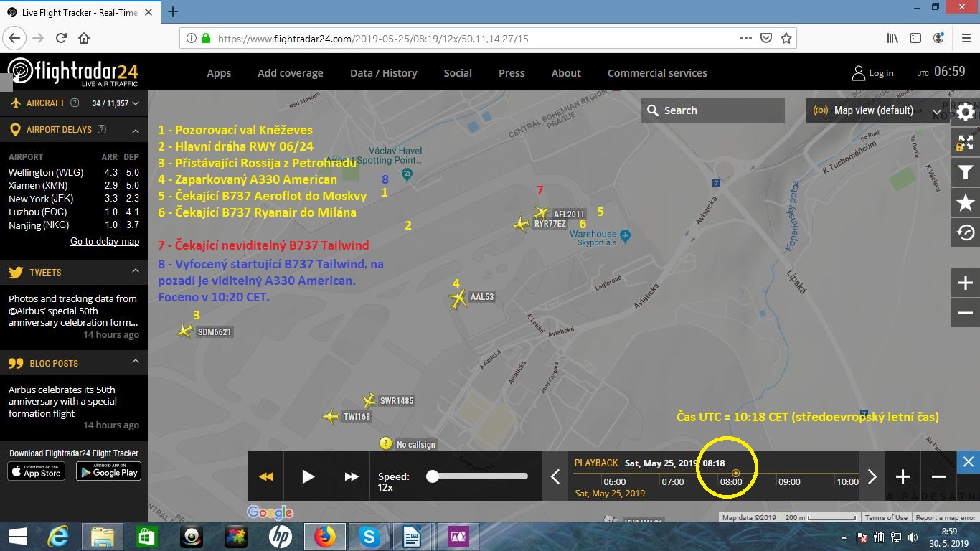The width and height of the screenshot is (980, 551).
Task: Follow the Go to delay map link
Action: coord(105,241)
